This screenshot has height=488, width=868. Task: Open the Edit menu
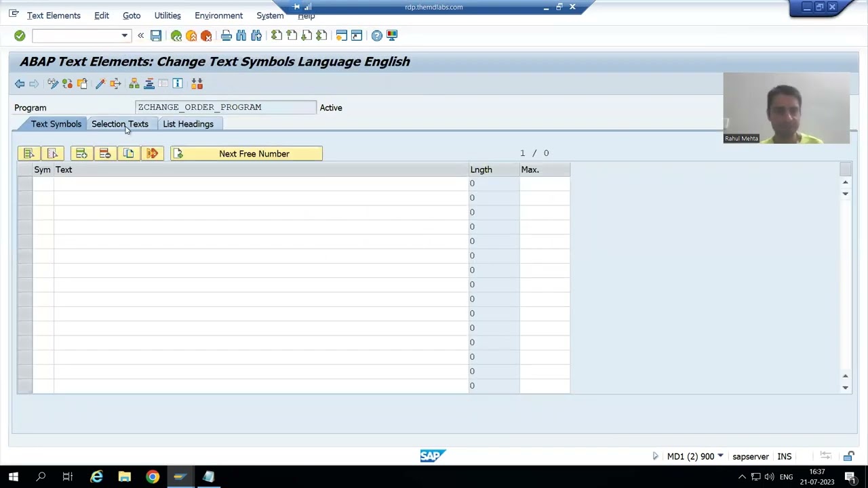pos(102,16)
